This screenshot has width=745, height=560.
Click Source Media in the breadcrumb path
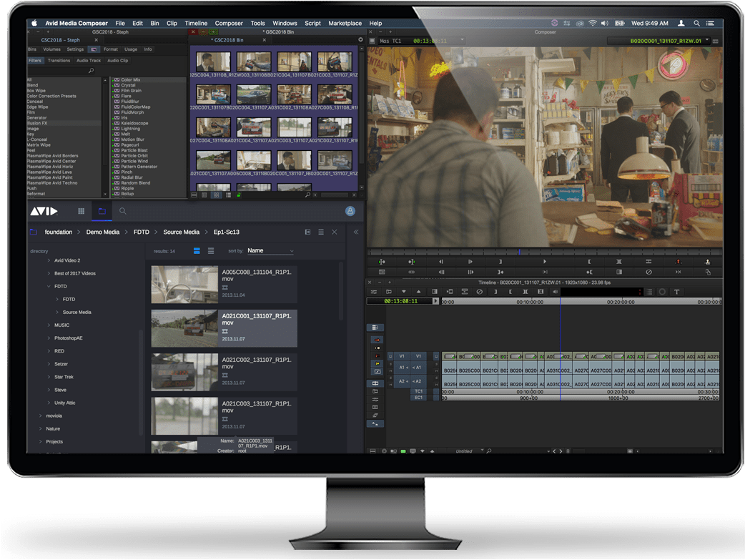[181, 232]
